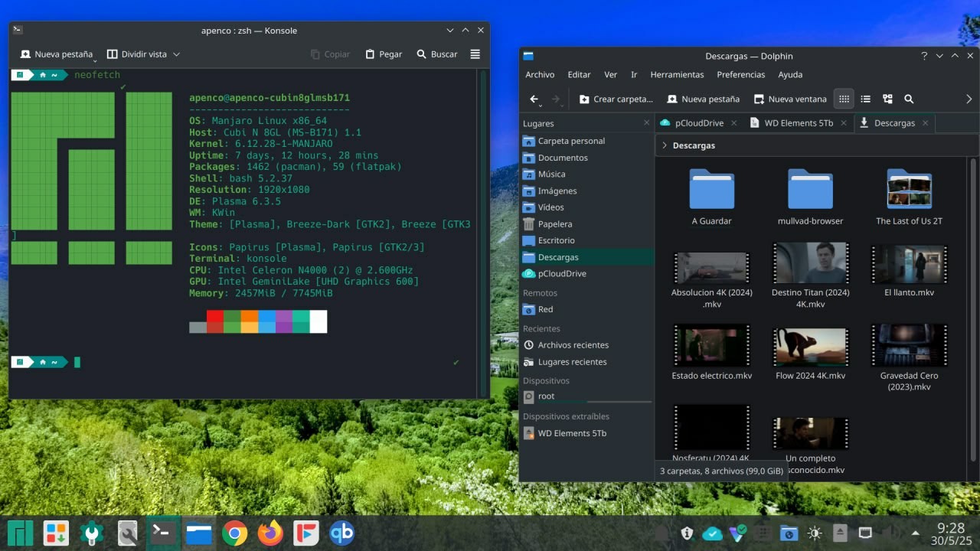The image size is (980, 551).
Task: Select Imágenes in Lugares panel
Action: point(586,191)
